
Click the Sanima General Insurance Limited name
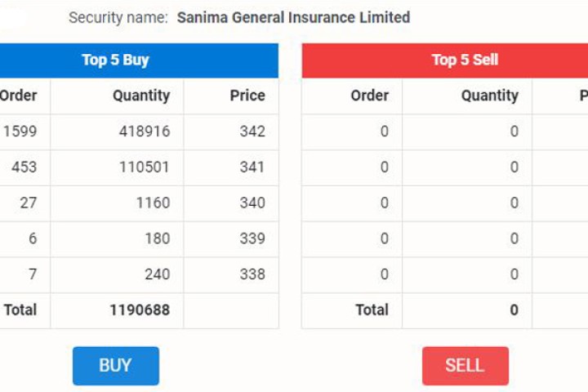[x=293, y=17]
